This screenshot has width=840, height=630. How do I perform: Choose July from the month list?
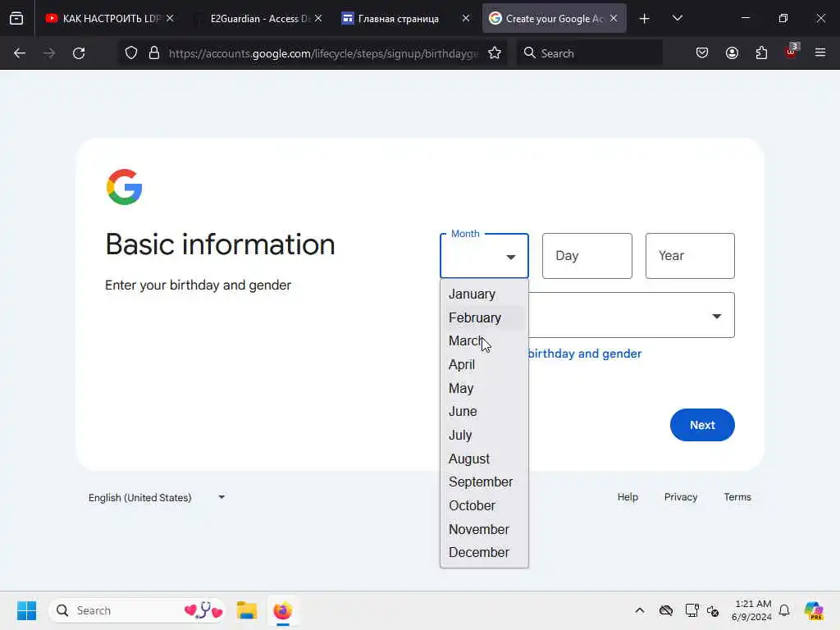[x=484, y=435]
